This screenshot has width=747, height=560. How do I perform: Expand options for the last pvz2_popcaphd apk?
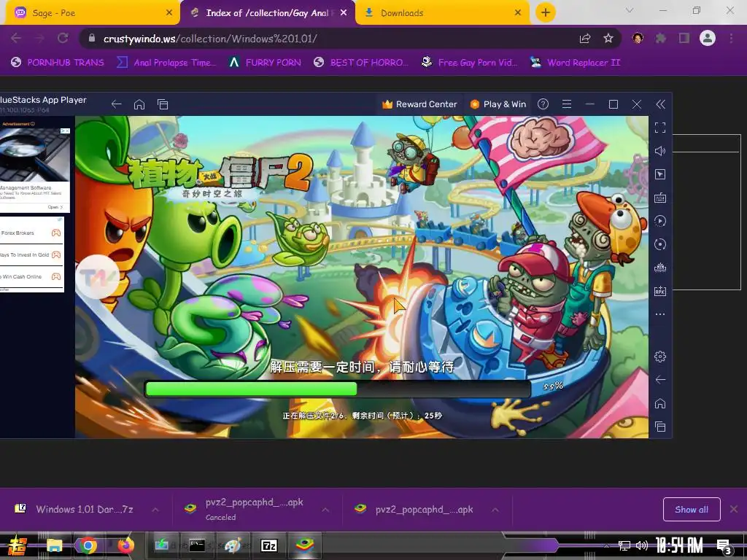(x=495, y=510)
